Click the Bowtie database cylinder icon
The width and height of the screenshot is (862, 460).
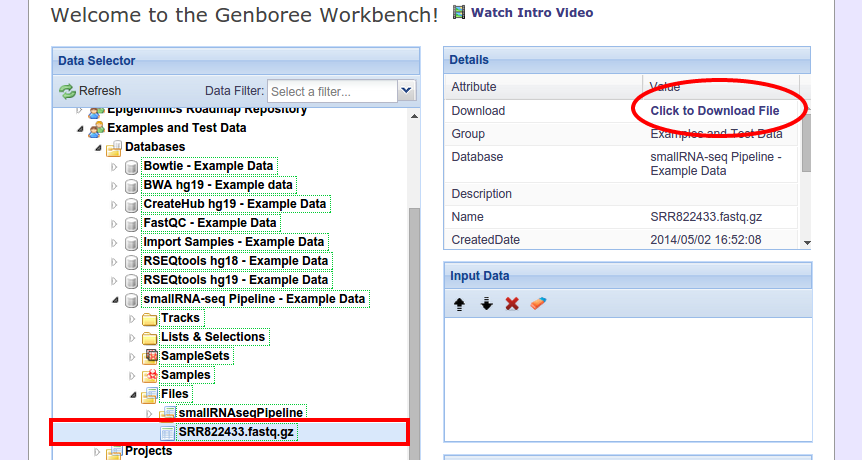coord(131,166)
